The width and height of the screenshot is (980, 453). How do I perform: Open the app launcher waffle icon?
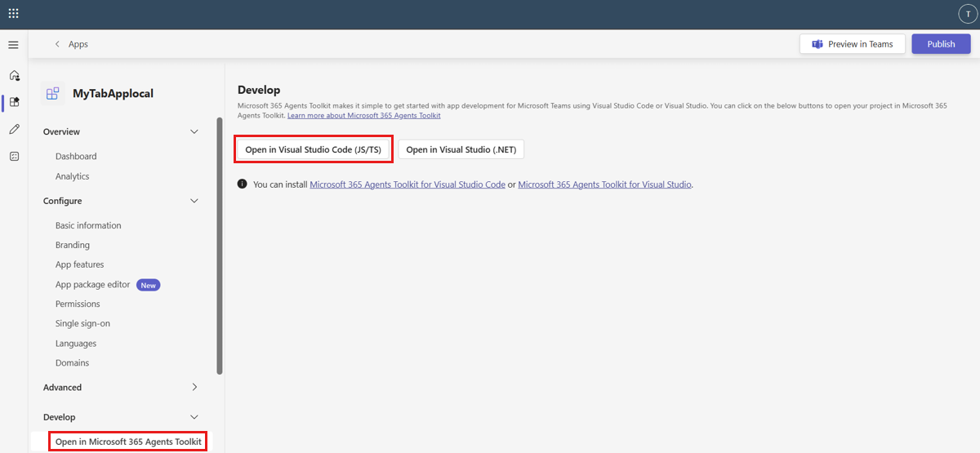click(13, 14)
